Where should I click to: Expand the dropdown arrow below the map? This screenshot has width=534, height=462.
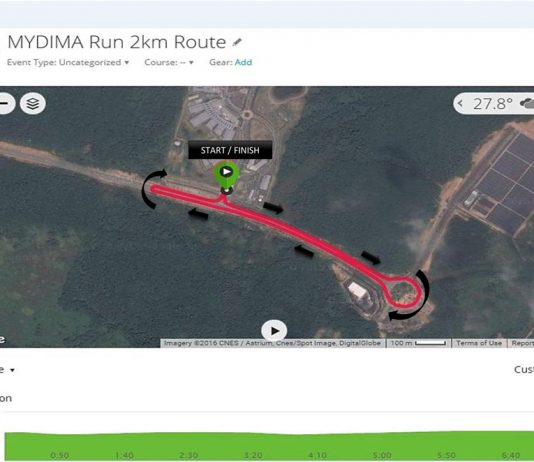pyautogui.click(x=12, y=370)
